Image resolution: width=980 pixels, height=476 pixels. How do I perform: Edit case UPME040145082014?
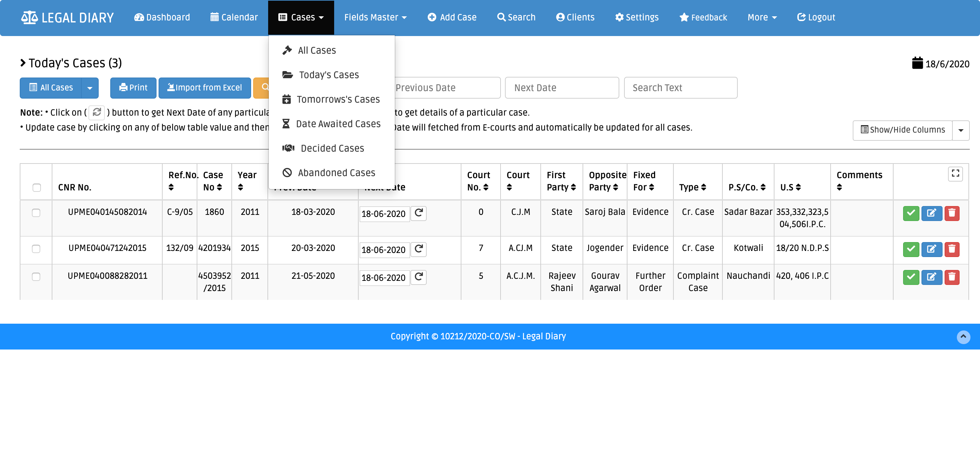931,213
